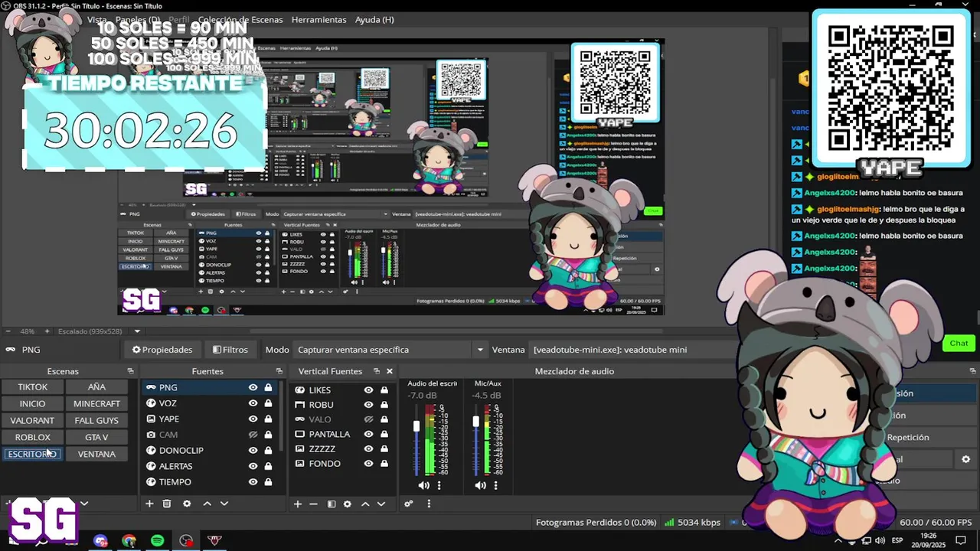Move Vertical Fuentes source up
The height and width of the screenshot is (551, 980).
[x=365, y=504]
